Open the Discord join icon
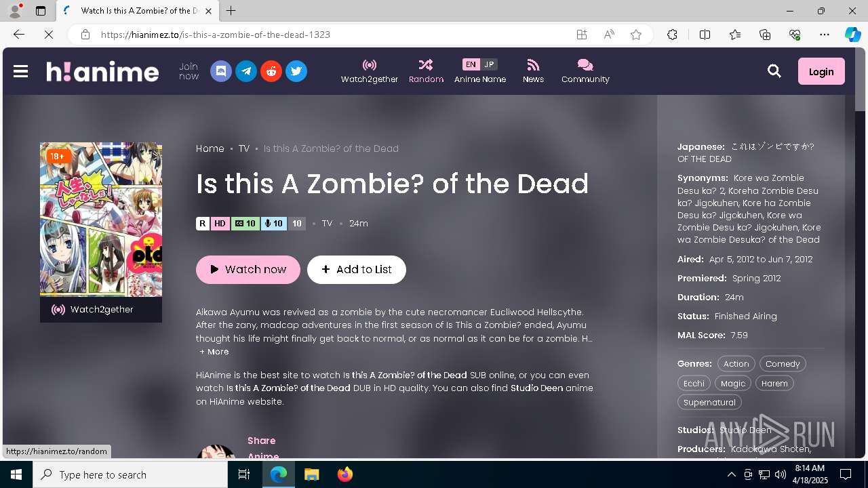This screenshot has height=488, width=868. [x=221, y=71]
